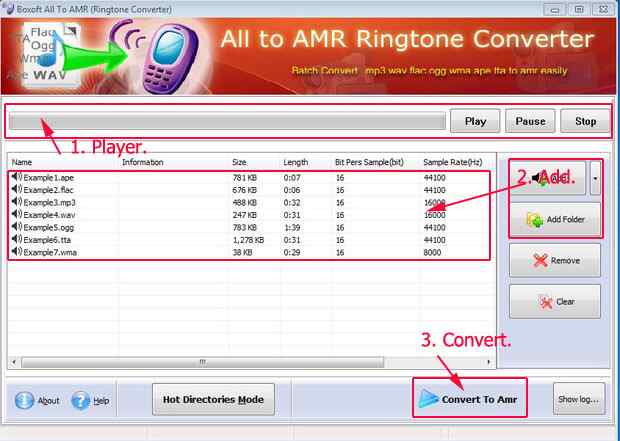This screenshot has width=620, height=441.
Task: Click the speaker icon beside Example5.ogg
Action: coord(17,227)
